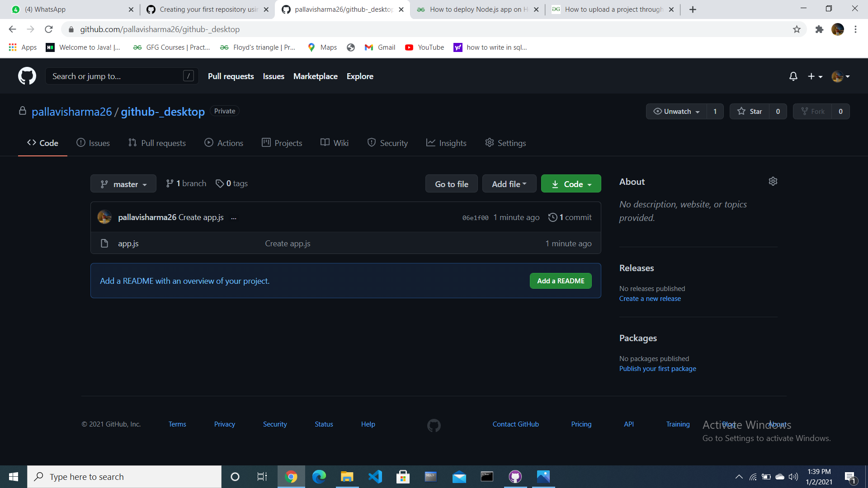This screenshot has height=488, width=868.
Task: Click the lock/private repository icon
Action: (x=22, y=111)
